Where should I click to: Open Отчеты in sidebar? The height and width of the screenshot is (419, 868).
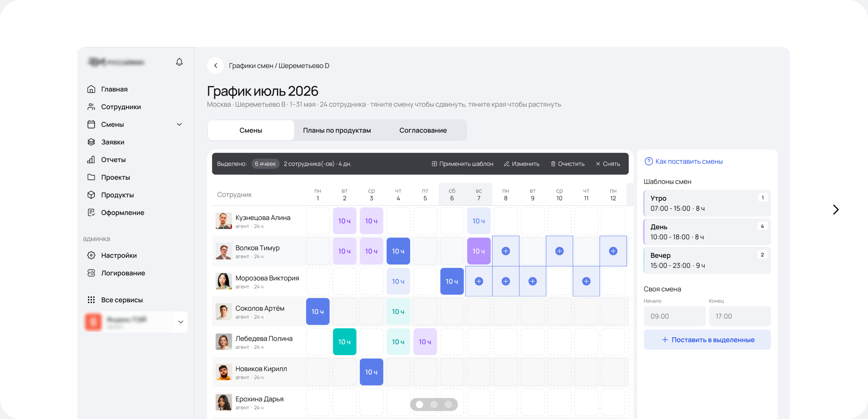pos(113,160)
